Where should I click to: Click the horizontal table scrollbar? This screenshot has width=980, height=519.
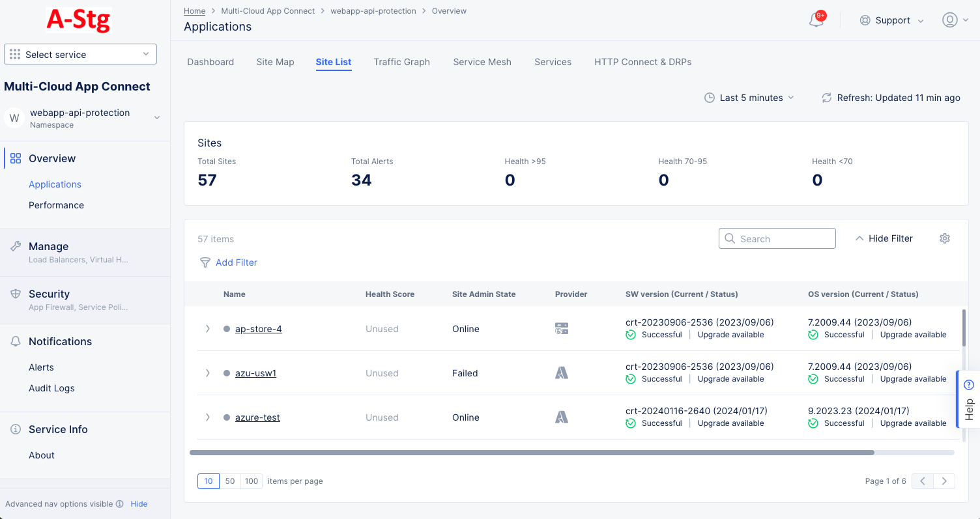531,452
